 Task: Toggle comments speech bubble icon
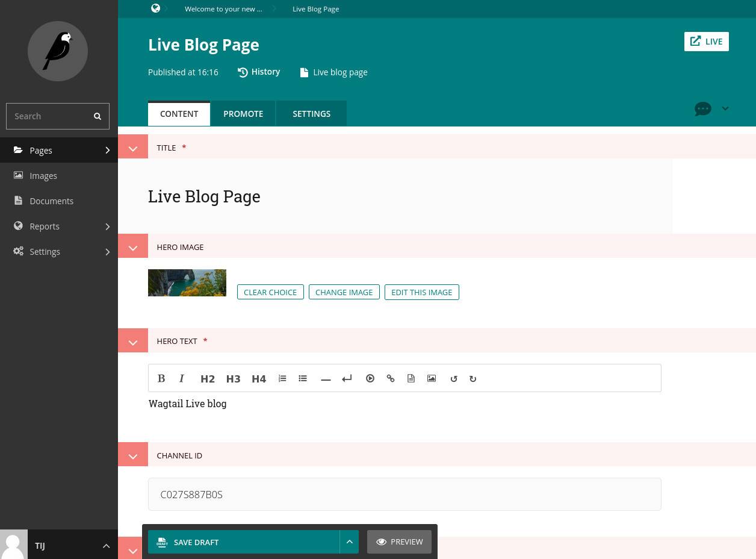click(703, 109)
